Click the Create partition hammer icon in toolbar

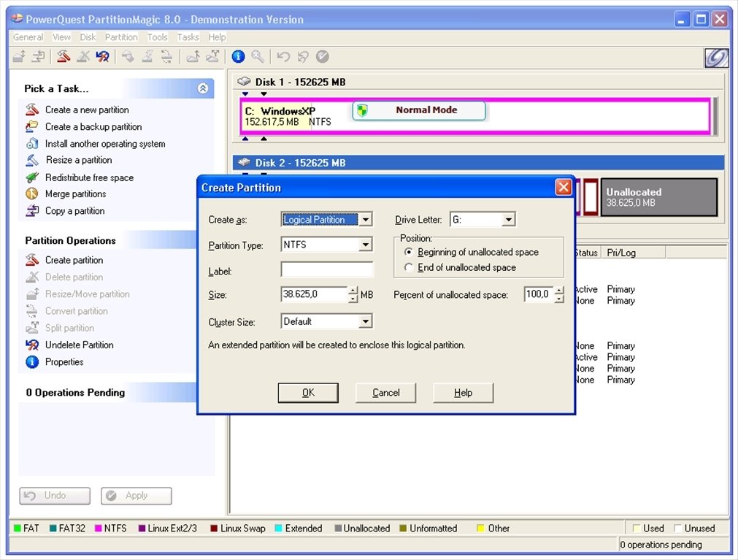pyautogui.click(x=64, y=57)
